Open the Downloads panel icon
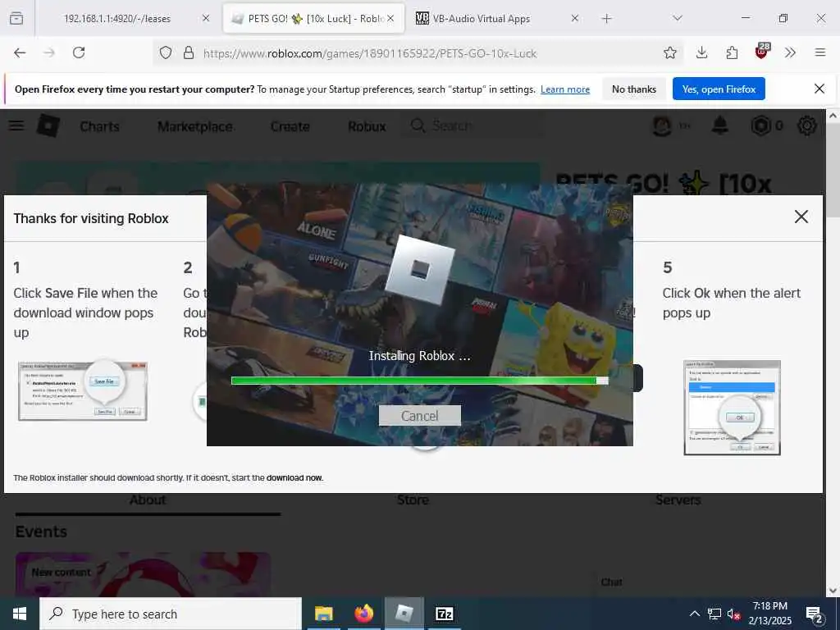The height and width of the screenshot is (630, 840). tap(702, 52)
